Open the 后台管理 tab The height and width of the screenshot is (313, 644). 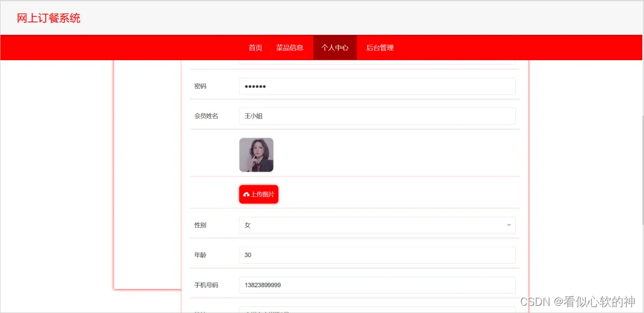[x=380, y=48]
